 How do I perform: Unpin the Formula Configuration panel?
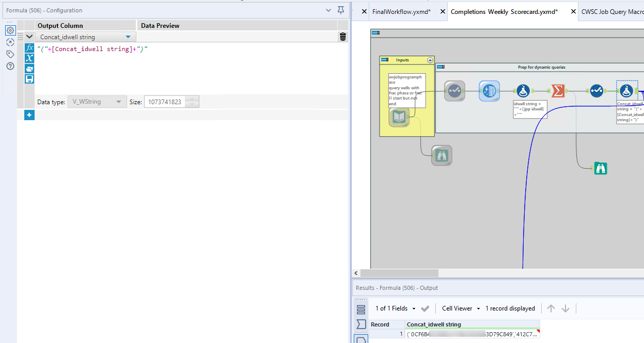(x=340, y=10)
